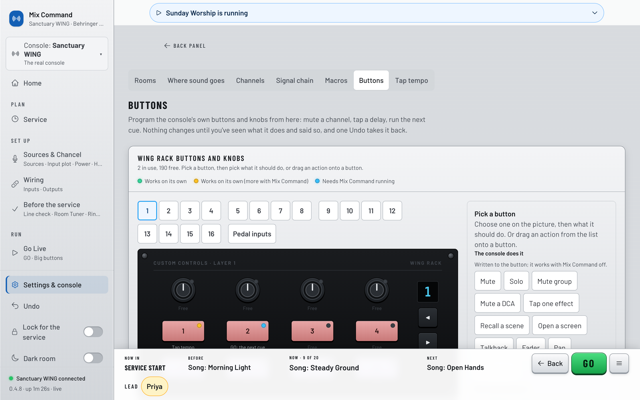The width and height of the screenshot is (640, 400).
Task: Open the Service plan page
Action: (57, 120)
